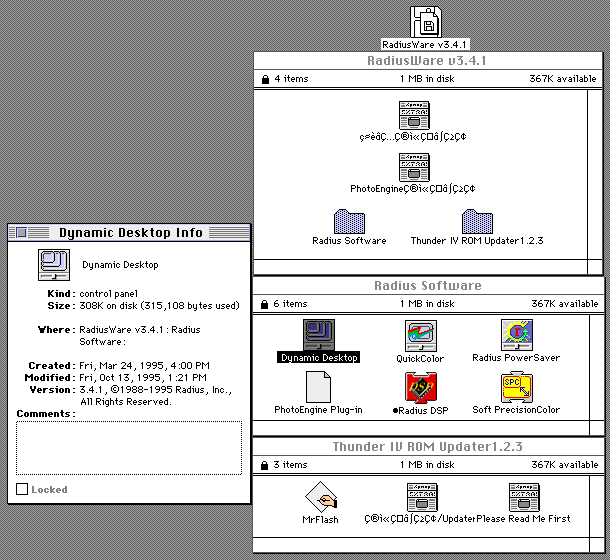The image size is (610, 560).
Task: Click the Where path 'RadiusWare v3.4.1 : Radius' text
Action: tap(140, 330)
